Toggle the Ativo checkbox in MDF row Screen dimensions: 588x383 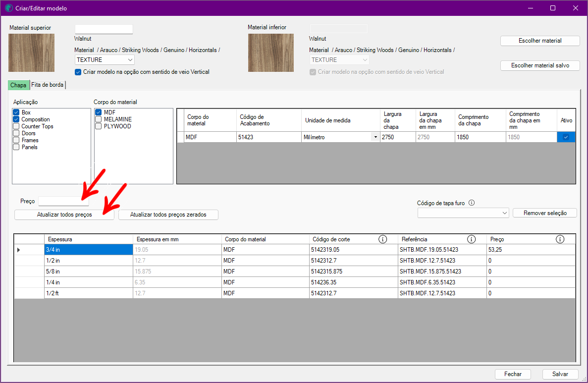566,137
